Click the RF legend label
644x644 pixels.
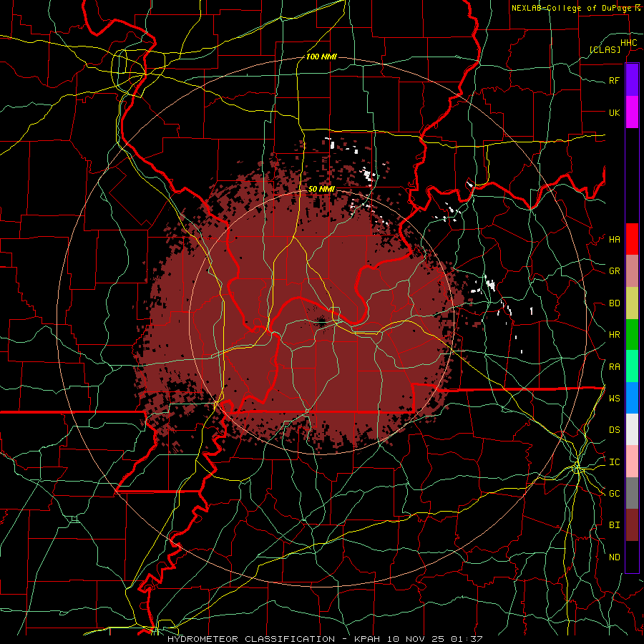click(x=614, y=80)
